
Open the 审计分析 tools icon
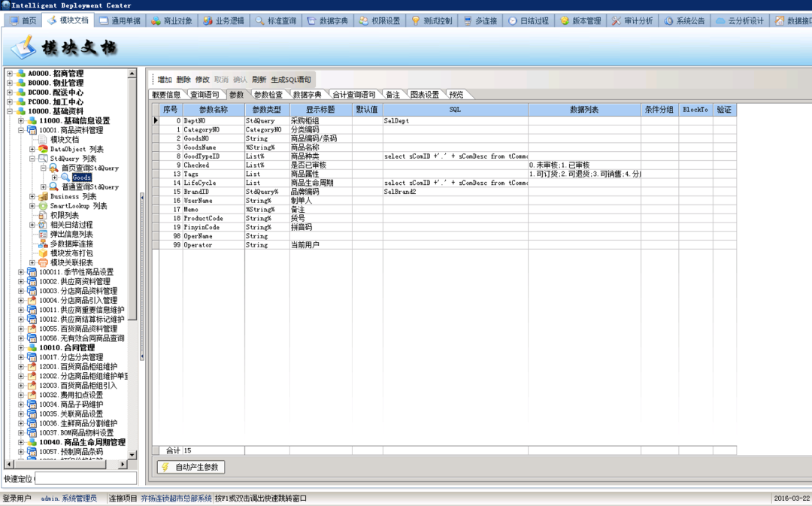(617, 21)
